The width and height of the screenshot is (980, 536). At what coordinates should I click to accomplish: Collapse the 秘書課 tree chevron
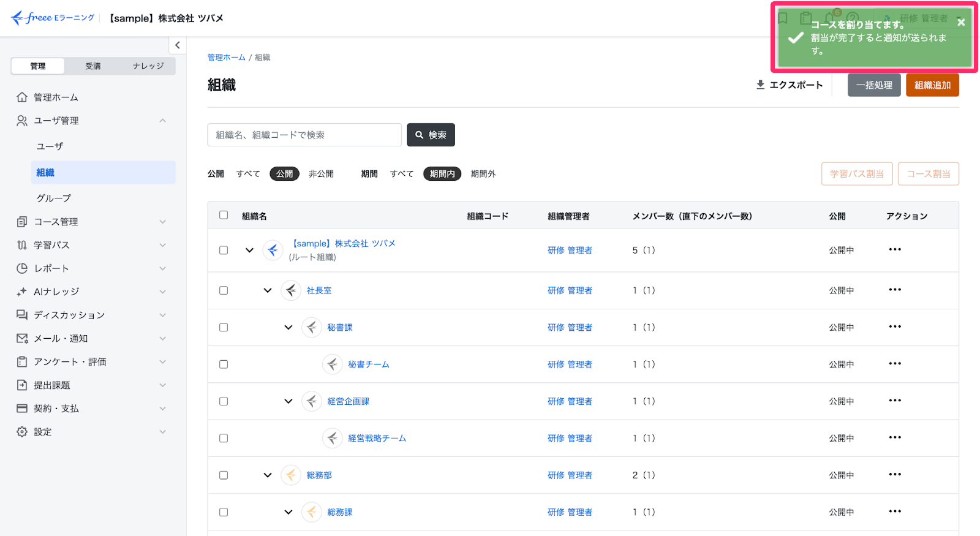pos(288,327)
